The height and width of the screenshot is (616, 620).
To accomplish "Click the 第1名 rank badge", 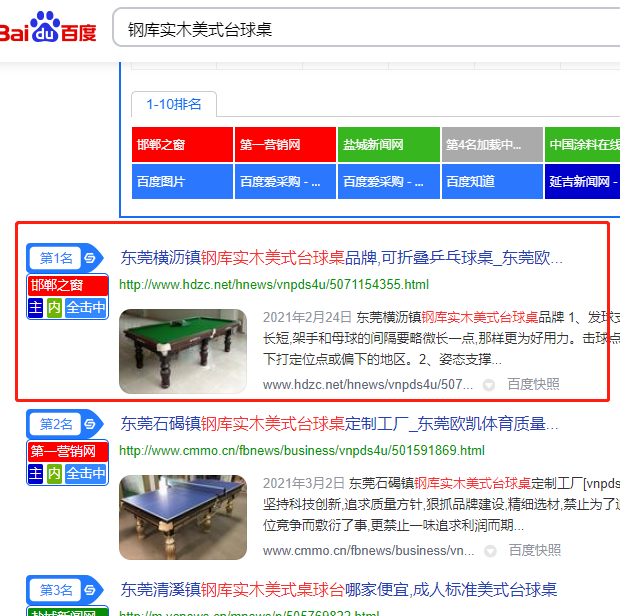I will pyautogui.click(x=56, y=258).
